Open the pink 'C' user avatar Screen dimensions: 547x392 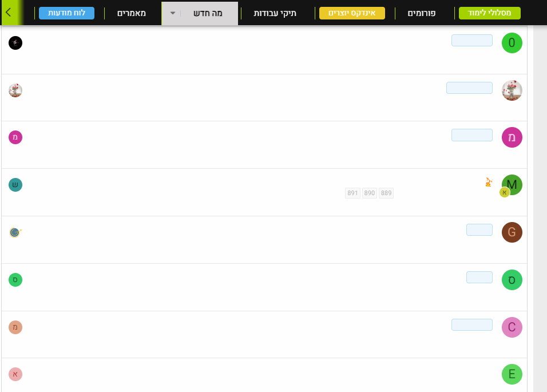click(512, 327)
